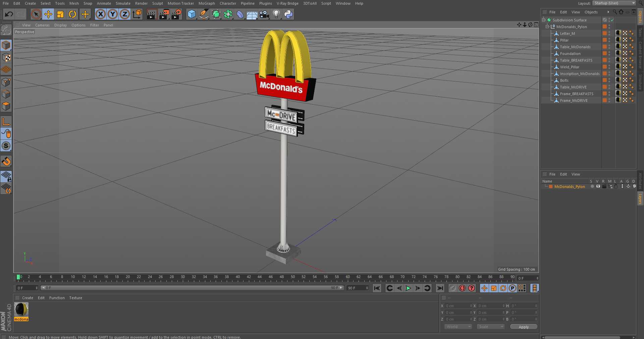644x339 pixels.
Task: Activate the Scale tool
Action: click(x=60, y=14)
